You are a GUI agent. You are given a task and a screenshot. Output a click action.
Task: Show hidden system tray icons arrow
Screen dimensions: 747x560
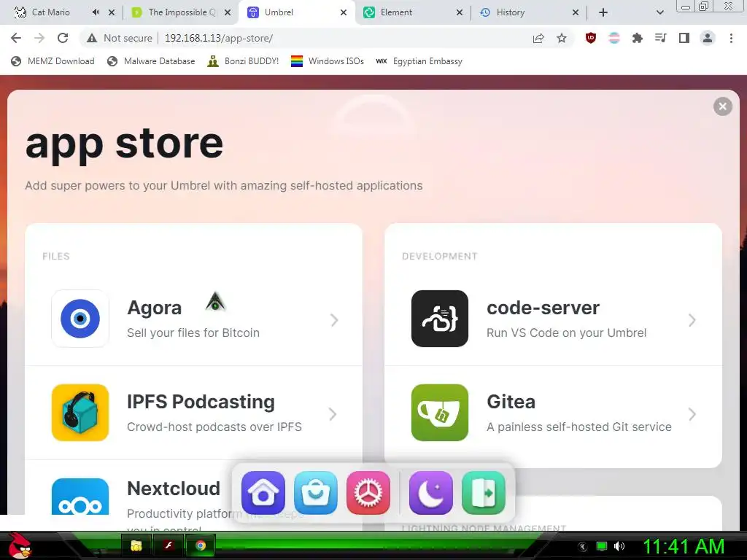(x=582, y=547)
